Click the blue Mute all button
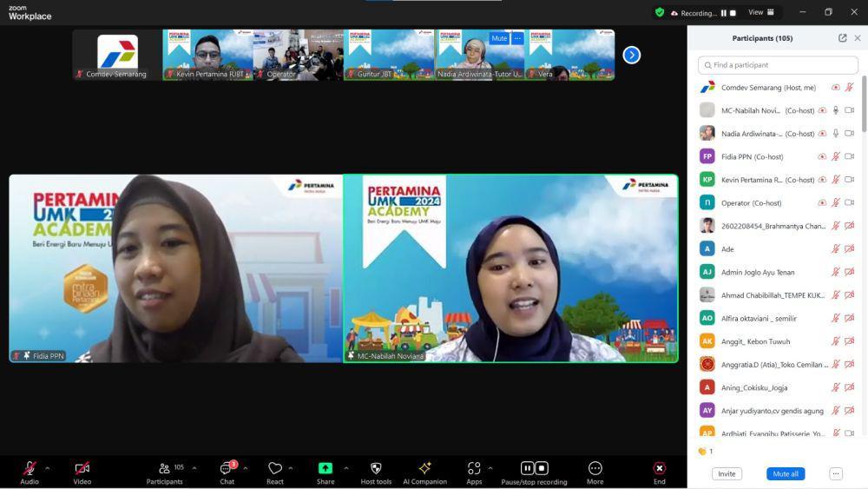Screen dimensions: 868x489 (x=786, y=474)
